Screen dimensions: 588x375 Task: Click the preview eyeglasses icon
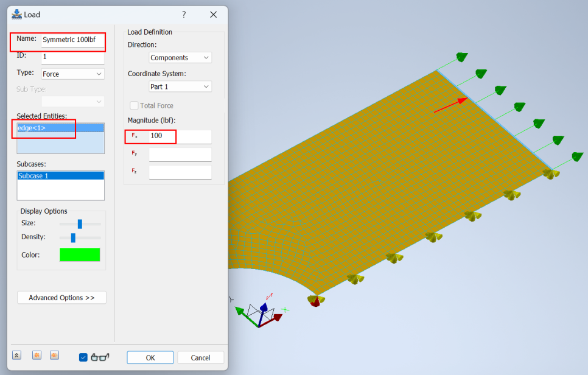point(100,357)
